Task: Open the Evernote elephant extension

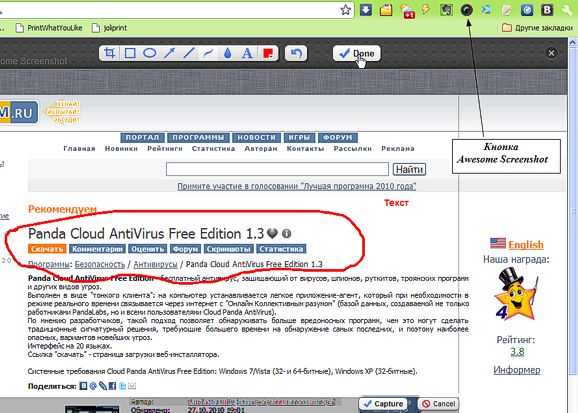Action: (446, 10)
